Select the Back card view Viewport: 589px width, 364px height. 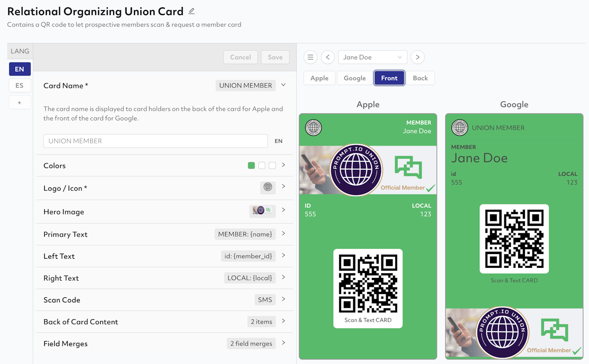pos(420,78)
